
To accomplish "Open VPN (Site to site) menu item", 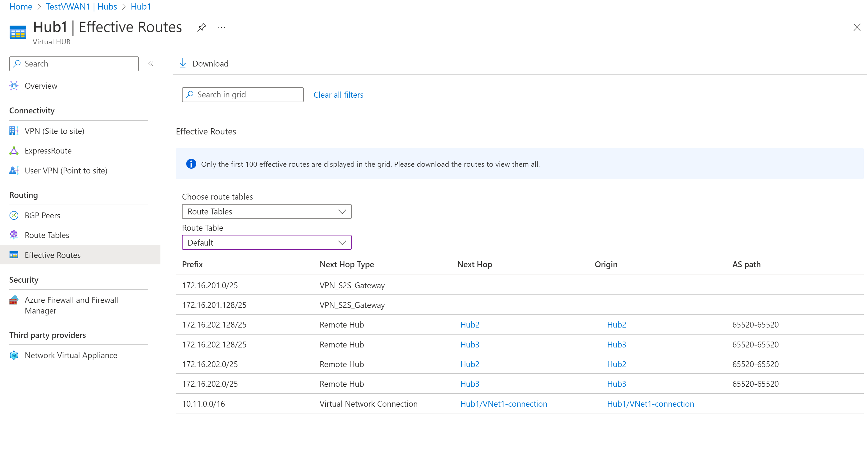I will tap(54, 131).
